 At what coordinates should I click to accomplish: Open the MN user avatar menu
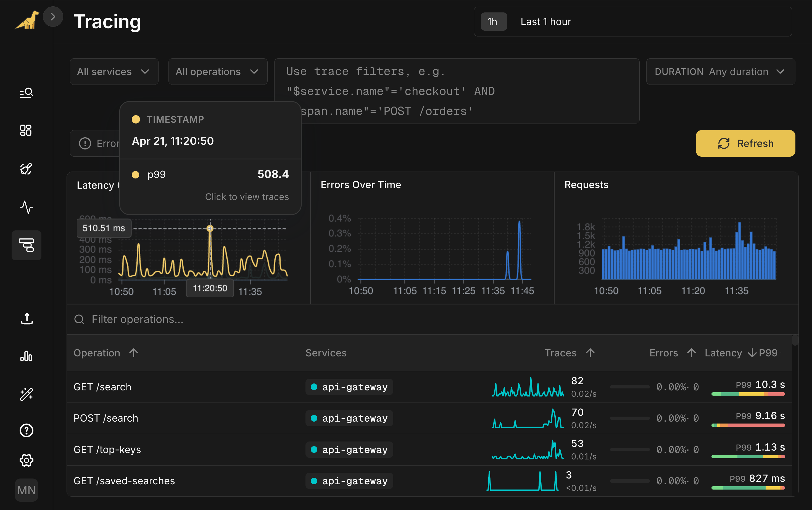click(x=27, y=490)
